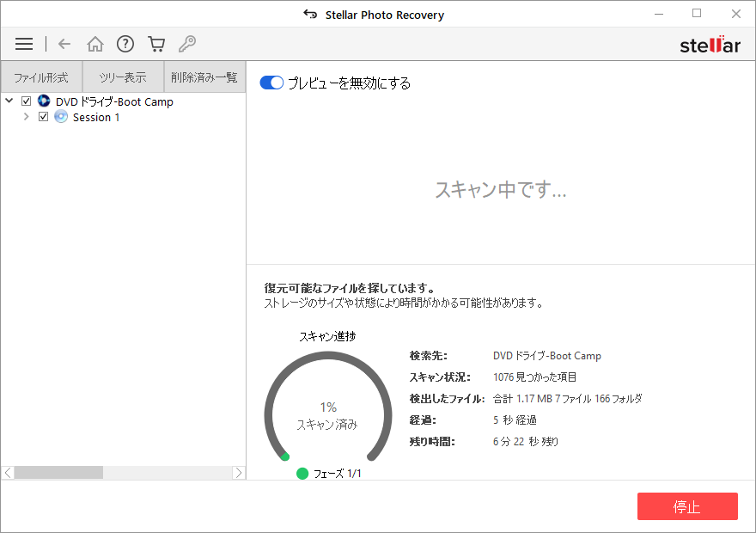Image resolution: width=756 pixels, height=533 pixels.
Task: Click the 1% スキャン済み percentage text
Action: [328, 416]
